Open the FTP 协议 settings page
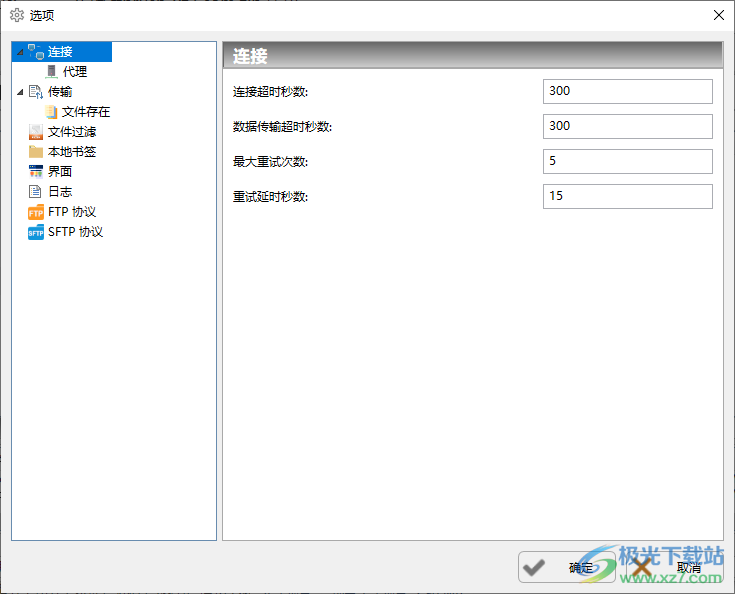The width and height of the screenshot is (735, 594). pyautogui.click(x=72, y=212)
